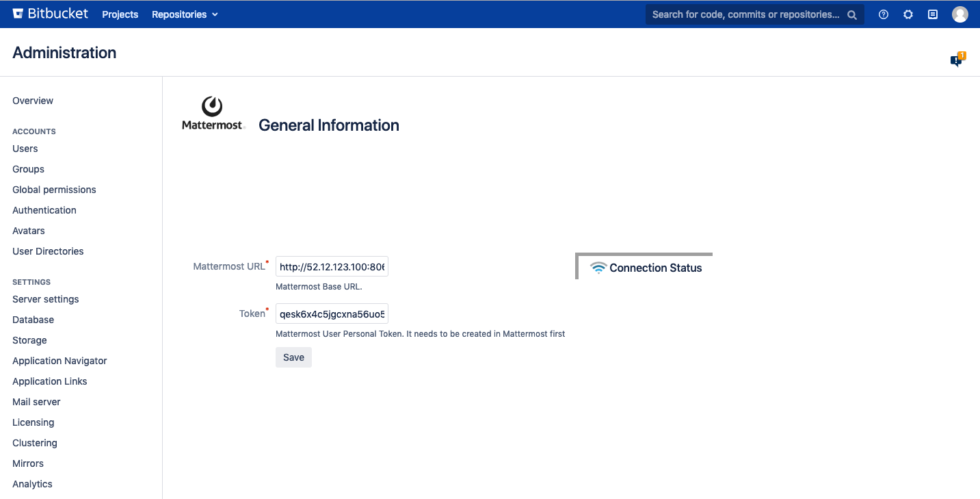Click into the Mattermost URL field
Image resolution: width=980 pixels, height=499 pixels.
332,267
